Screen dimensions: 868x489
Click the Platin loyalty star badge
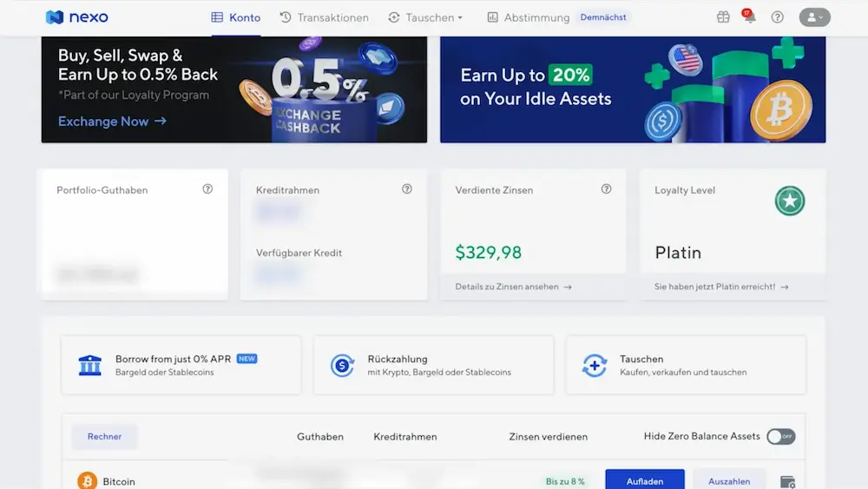pyautogui.click(x=789, y=201)
